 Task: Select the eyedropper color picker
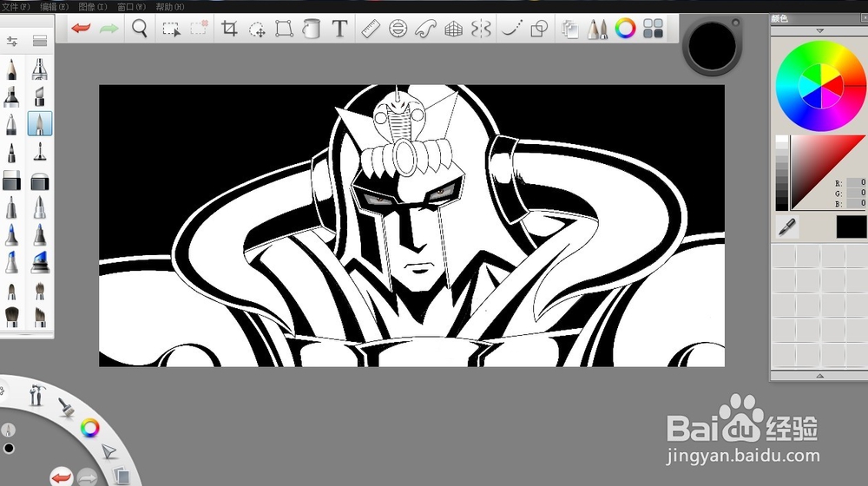(x=786, y=227)
